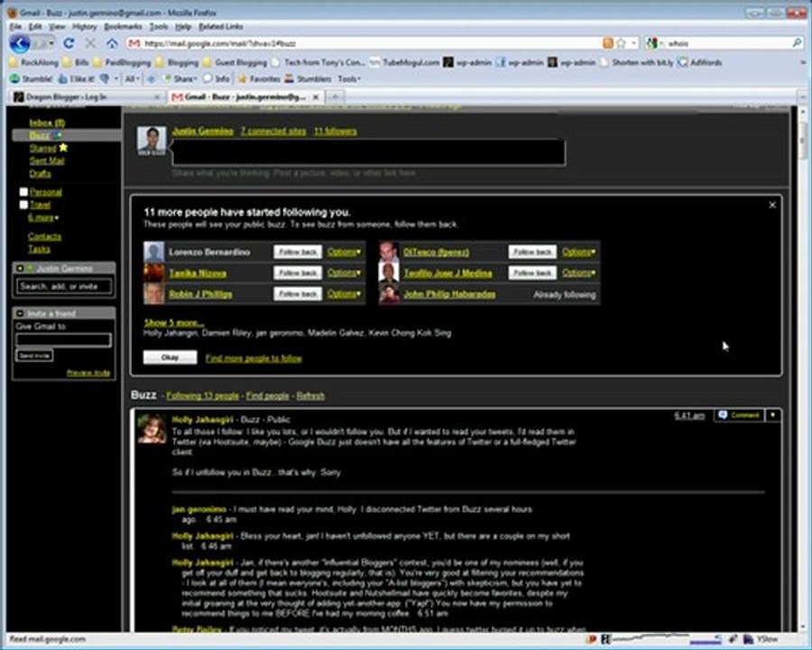Open Following 13 people link

(x=202, y=396)
